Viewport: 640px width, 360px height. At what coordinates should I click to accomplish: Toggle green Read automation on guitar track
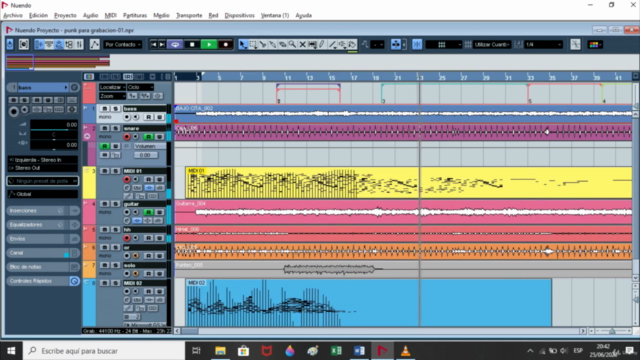point(149,212)
